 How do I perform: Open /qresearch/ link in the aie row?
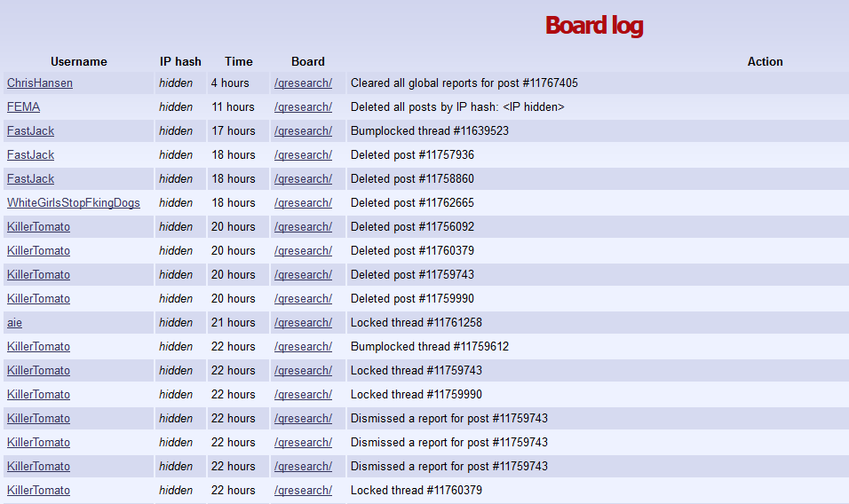(303, 323)
